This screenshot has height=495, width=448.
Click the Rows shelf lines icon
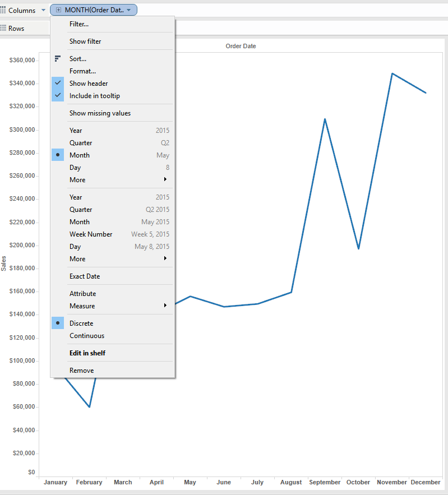(x=3, y=28)
